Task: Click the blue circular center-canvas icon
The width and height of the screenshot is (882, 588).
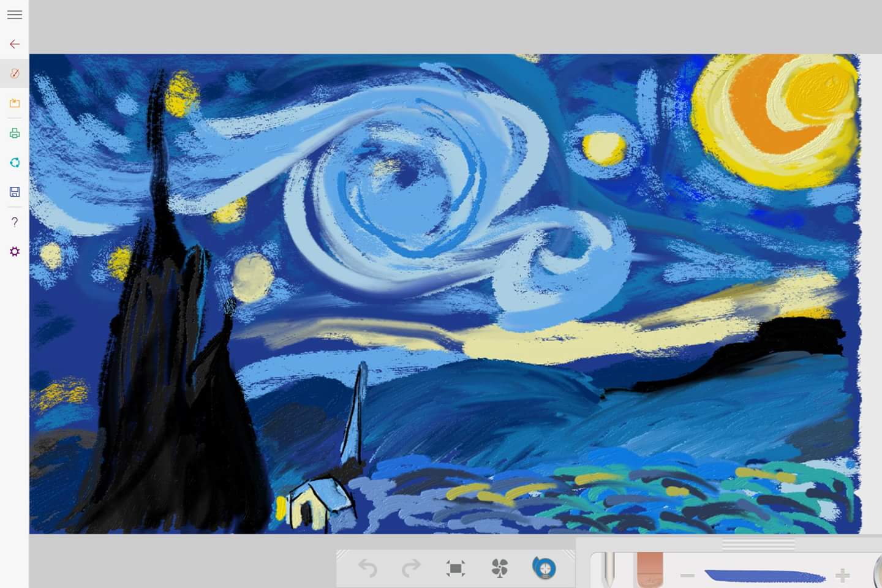Action: click(x=544, y=568)
